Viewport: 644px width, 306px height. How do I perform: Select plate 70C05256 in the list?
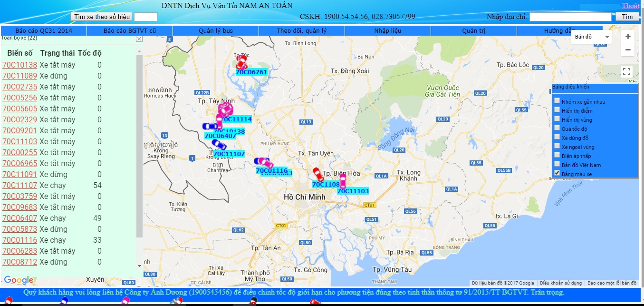coord(19,98)
